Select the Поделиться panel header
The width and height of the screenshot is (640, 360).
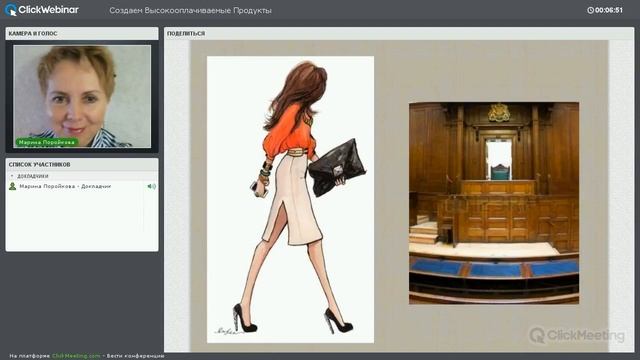click(399, 33)
